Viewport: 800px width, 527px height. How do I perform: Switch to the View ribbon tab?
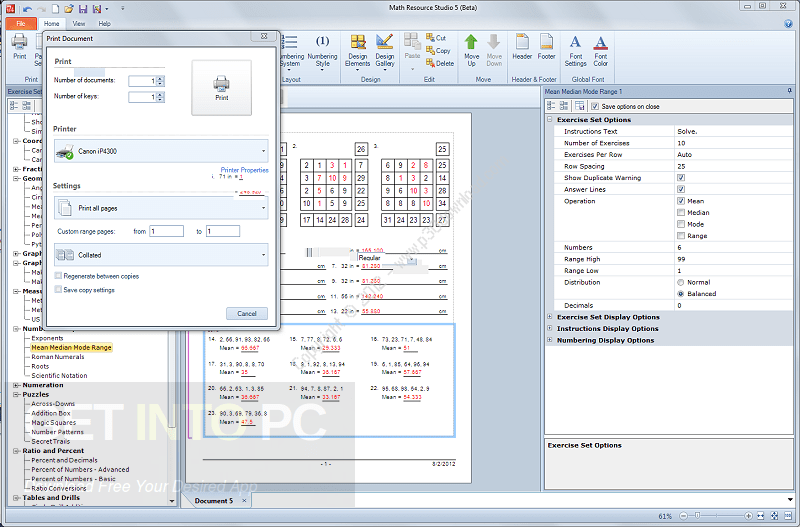coord(79,23)
